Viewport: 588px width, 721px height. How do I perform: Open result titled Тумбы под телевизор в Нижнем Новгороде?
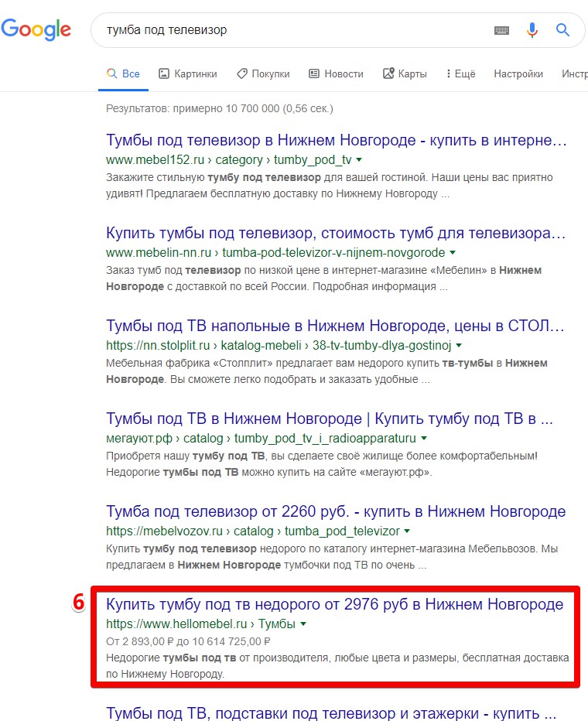[337, 141]
